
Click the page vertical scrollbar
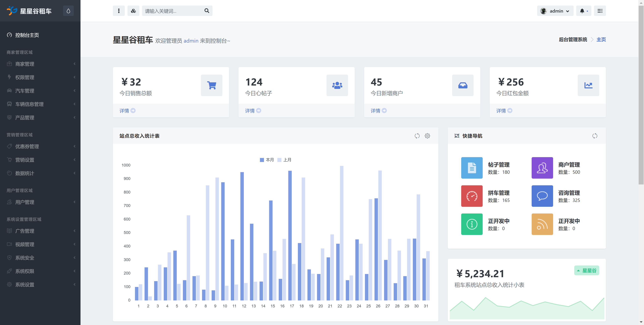[x=641, y=95]
